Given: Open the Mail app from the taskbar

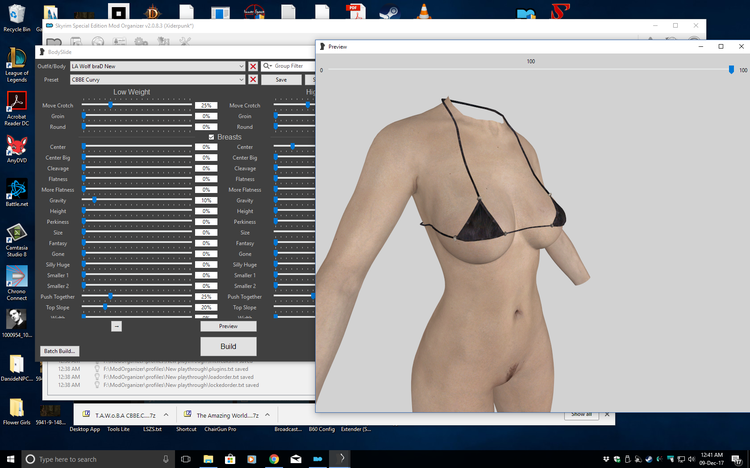Looking at the screenshot, I should [296, 459].
